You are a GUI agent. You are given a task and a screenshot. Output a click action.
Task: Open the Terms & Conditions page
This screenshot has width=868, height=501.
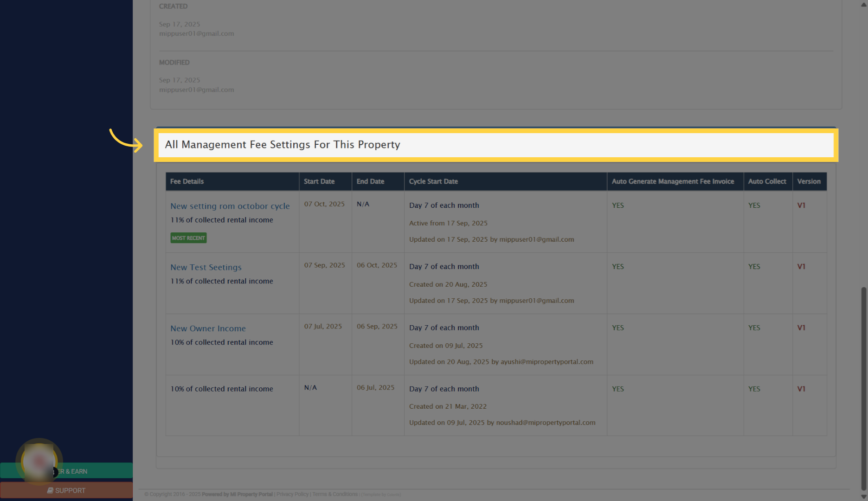click(334, 494)
